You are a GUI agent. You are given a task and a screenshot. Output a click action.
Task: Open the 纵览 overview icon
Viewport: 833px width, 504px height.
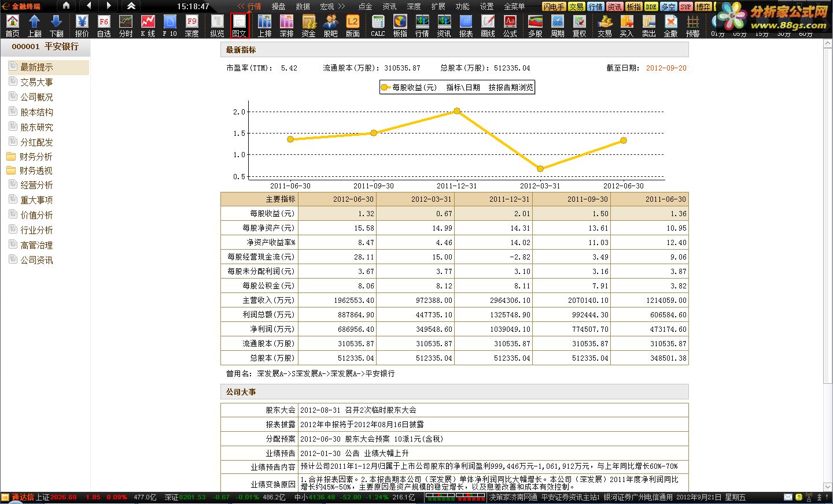click(x=217, y=25)
